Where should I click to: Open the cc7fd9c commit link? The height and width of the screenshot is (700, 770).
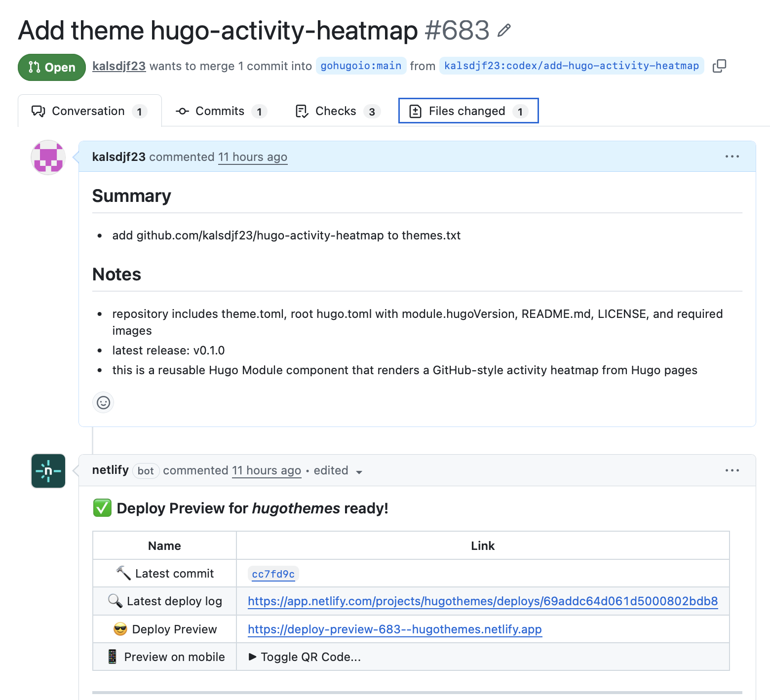coord(273,573)
